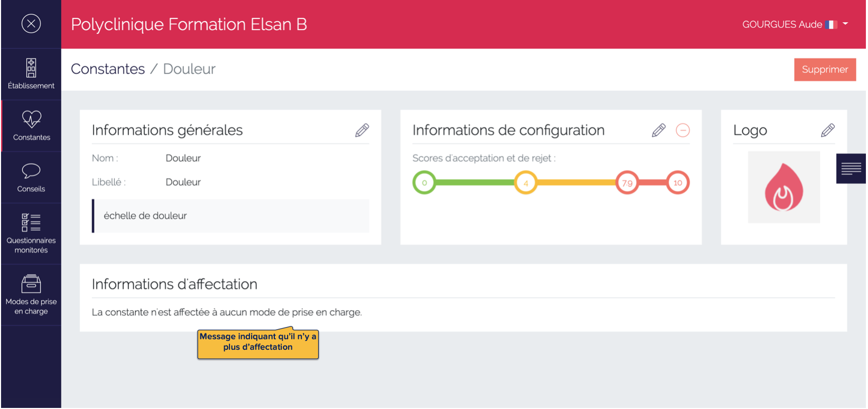The width and height of the screenshot is (868, 409).
Task: Open the side panel with the lines icon
Action: [851, 169]
